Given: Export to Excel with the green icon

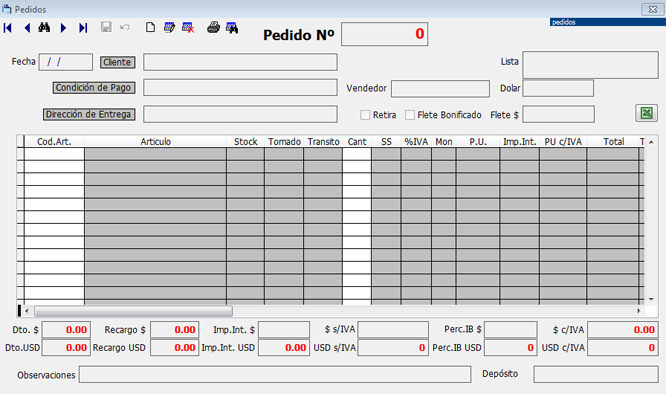Looking at the screenshot, I should coord(646,113).
